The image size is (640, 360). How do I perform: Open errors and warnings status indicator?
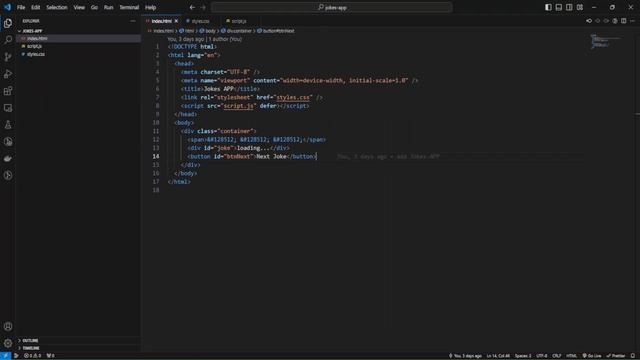(x=32, y=356)
